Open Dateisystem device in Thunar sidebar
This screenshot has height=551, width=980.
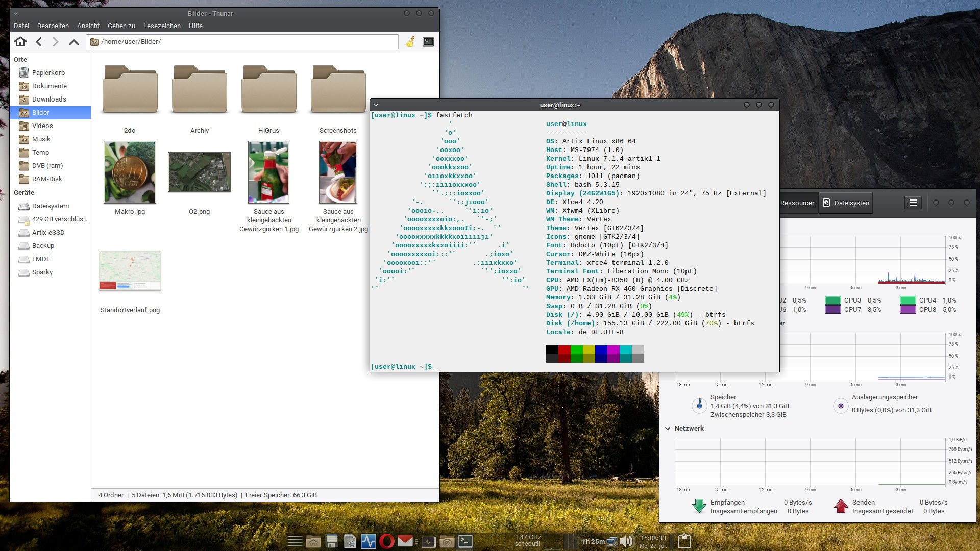click(50, 206)
